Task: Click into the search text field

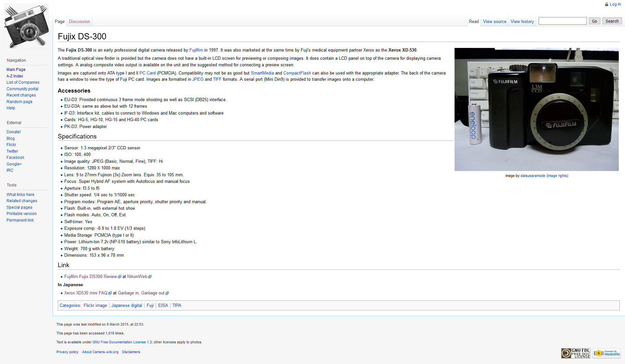Action: (562, 21)
